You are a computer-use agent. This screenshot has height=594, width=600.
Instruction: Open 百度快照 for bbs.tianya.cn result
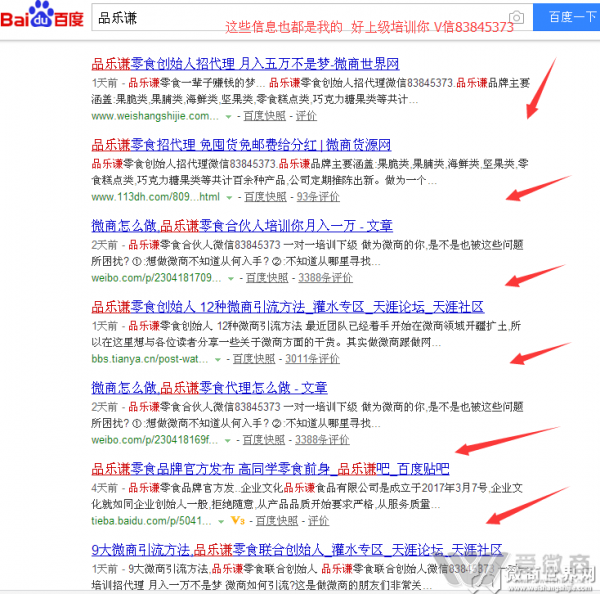[254, 359]
